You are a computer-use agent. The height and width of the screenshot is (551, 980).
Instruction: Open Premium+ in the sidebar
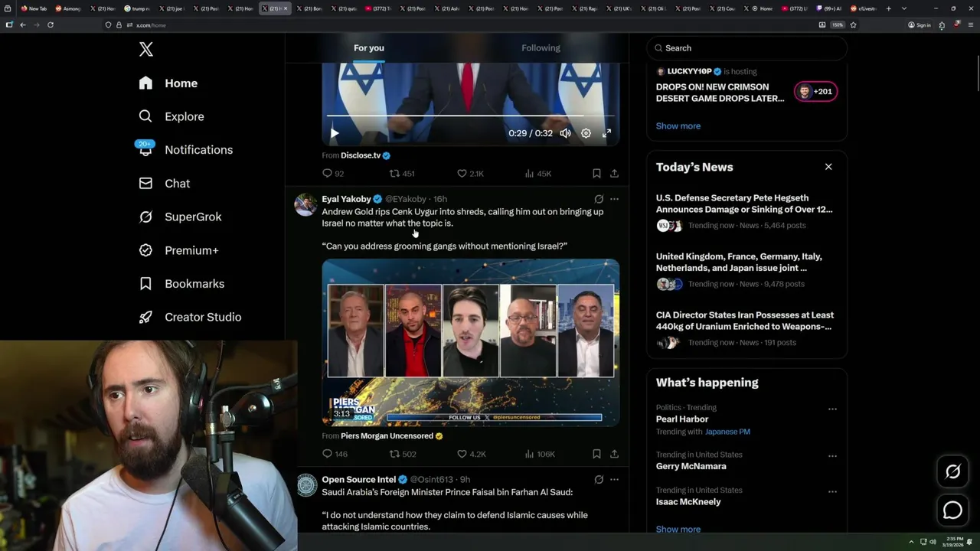[179, 250]
